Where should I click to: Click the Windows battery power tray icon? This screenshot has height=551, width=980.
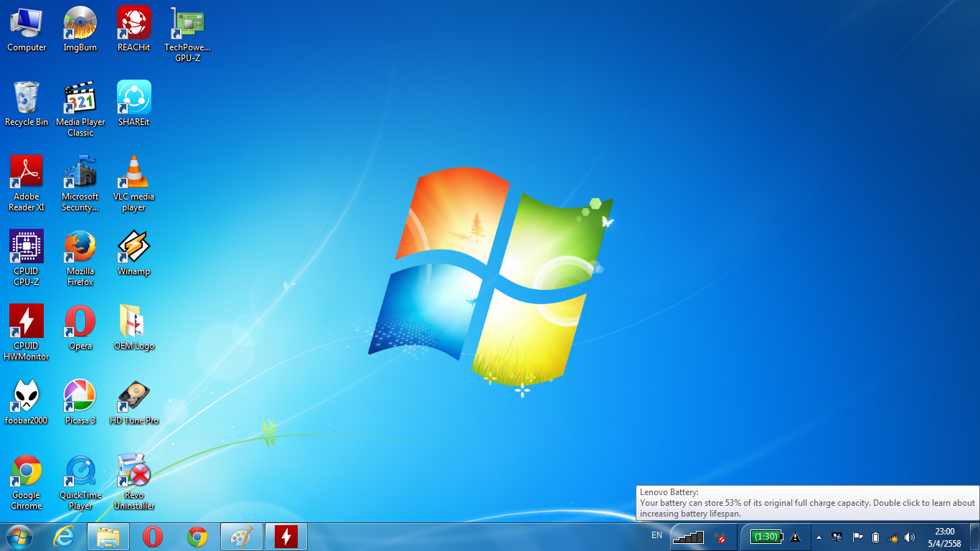click(875, 537)
